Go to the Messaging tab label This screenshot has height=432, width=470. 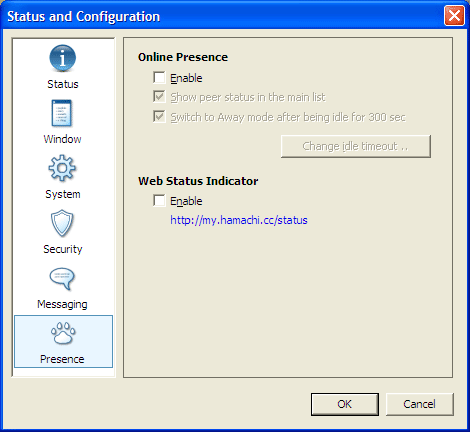click(62, 304)
